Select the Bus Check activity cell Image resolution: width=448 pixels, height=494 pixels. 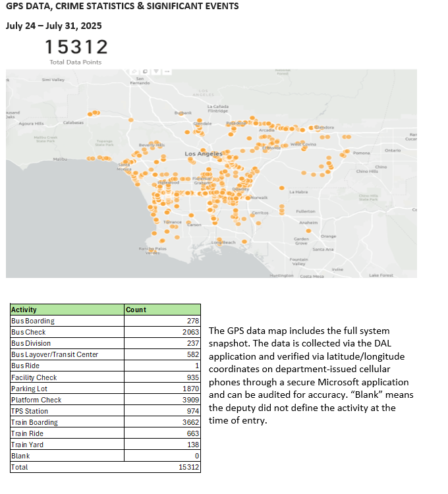28,332
